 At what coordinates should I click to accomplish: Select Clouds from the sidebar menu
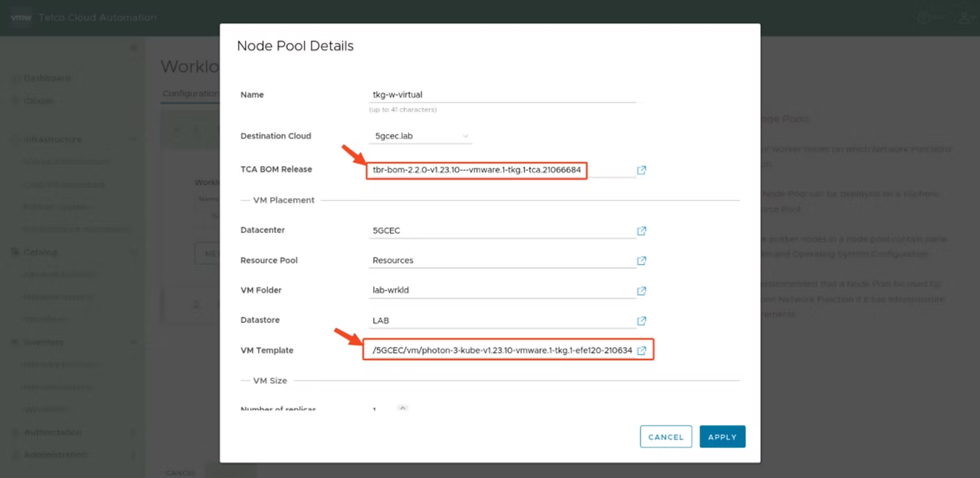[x=38, y=101]
